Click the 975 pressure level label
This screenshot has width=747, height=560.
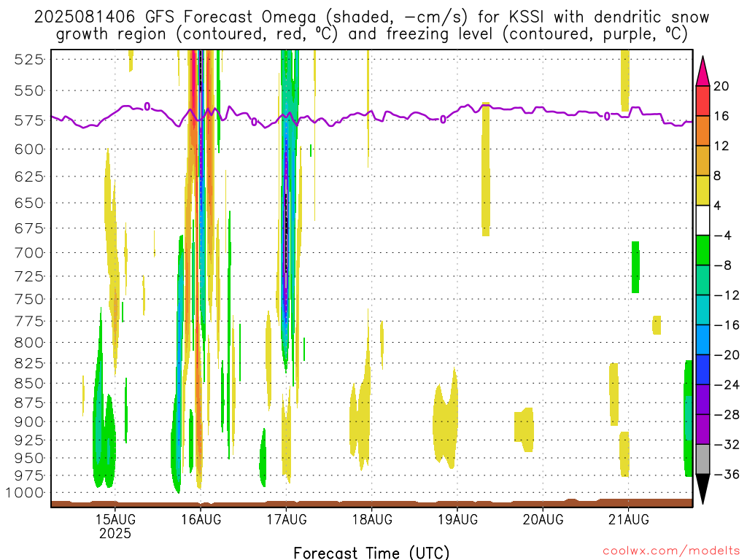click(28, 475)
